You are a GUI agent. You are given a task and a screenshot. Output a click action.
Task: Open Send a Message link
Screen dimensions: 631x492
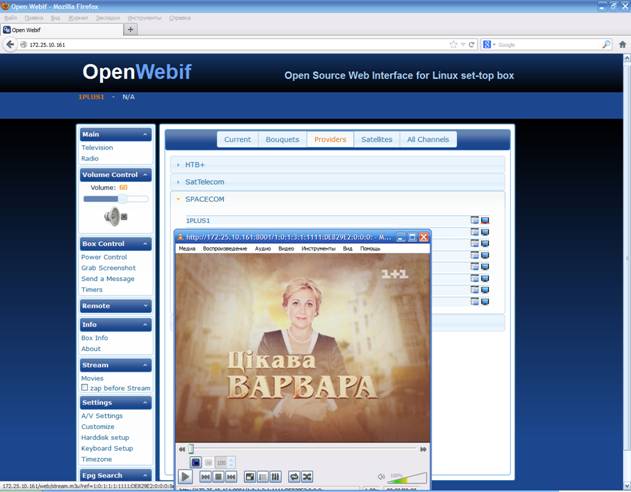click(x=108, y=279)
